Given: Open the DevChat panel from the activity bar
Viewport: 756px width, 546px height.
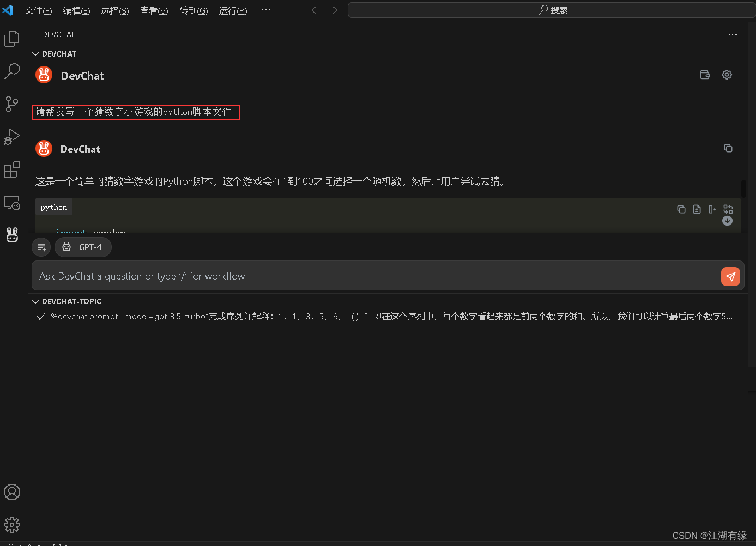Looking at the screenshot, I should [x=12, y=235].
